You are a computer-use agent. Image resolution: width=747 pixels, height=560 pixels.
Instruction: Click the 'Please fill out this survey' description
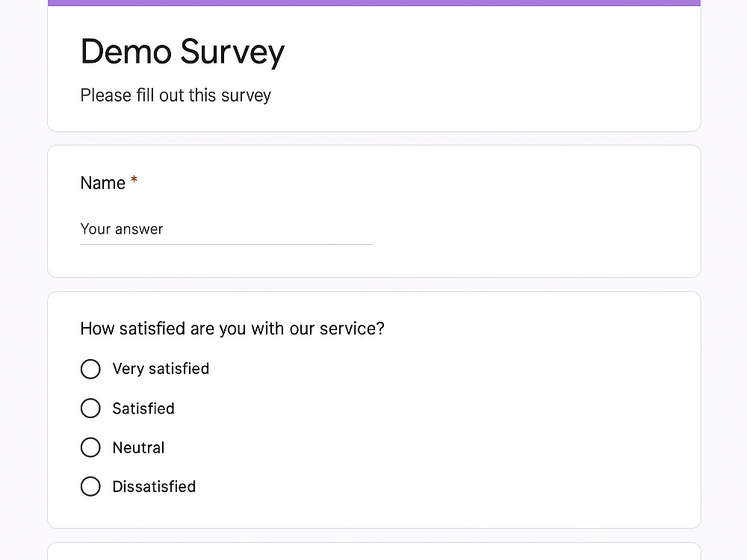tap(176, 96)
